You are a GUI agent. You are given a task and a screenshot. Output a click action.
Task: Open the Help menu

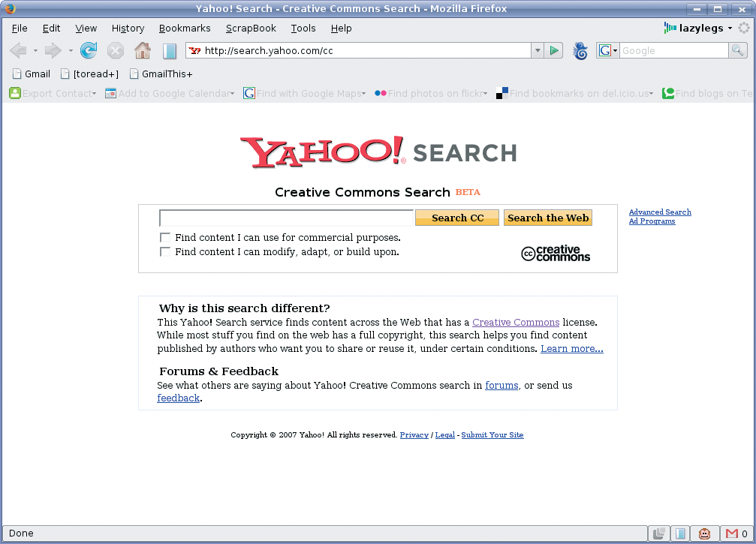click(x=341, y=29)
